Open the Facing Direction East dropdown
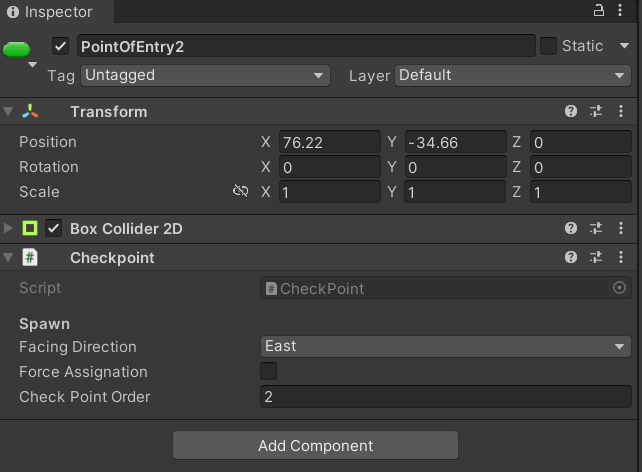This screenshot has height=472, width=642. [445, 346]
